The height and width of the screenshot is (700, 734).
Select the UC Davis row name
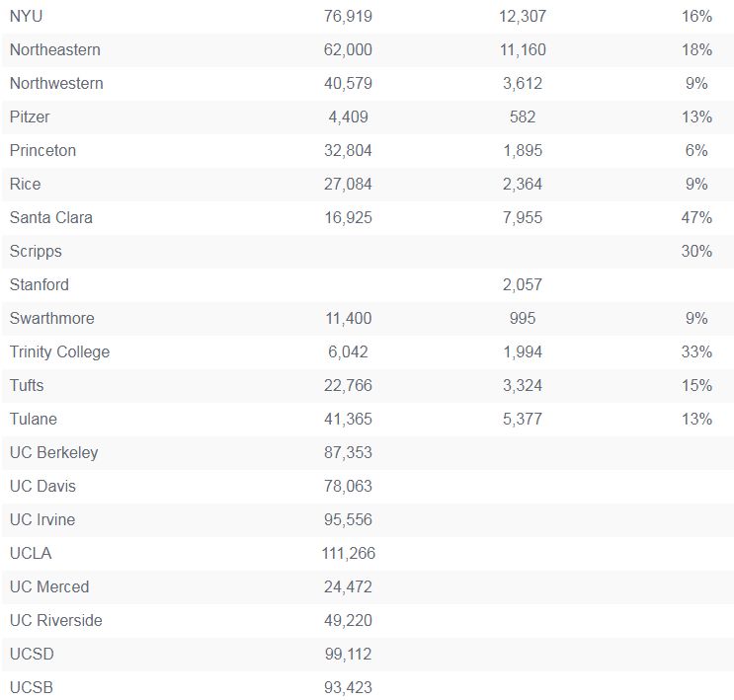click(x=42, y=486)
